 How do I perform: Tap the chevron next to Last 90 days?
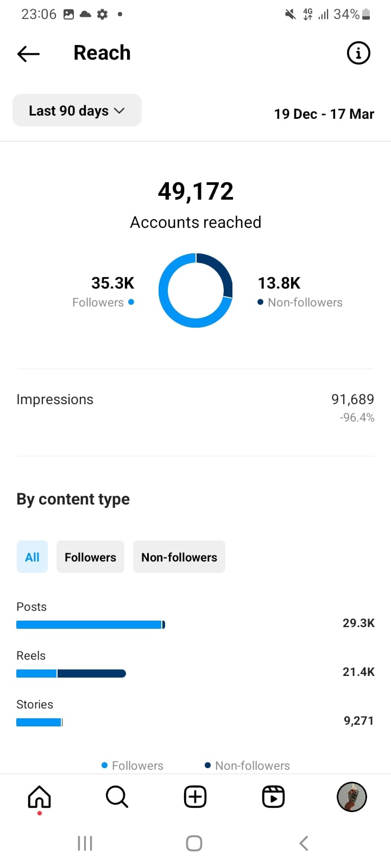tap(119, 111)
